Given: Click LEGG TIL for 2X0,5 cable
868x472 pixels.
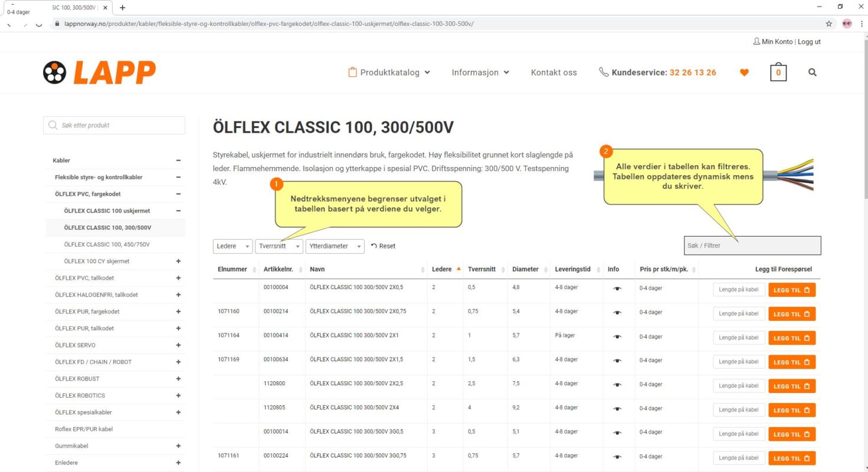Looking at the screenshot, I should coord(792,290).
